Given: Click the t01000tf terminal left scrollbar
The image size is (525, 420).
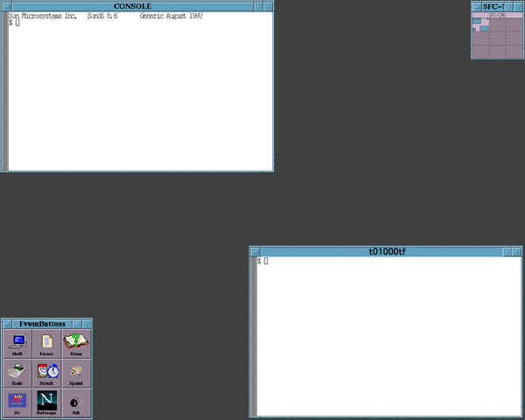Looking at the screenshot, I should [253, 337].
